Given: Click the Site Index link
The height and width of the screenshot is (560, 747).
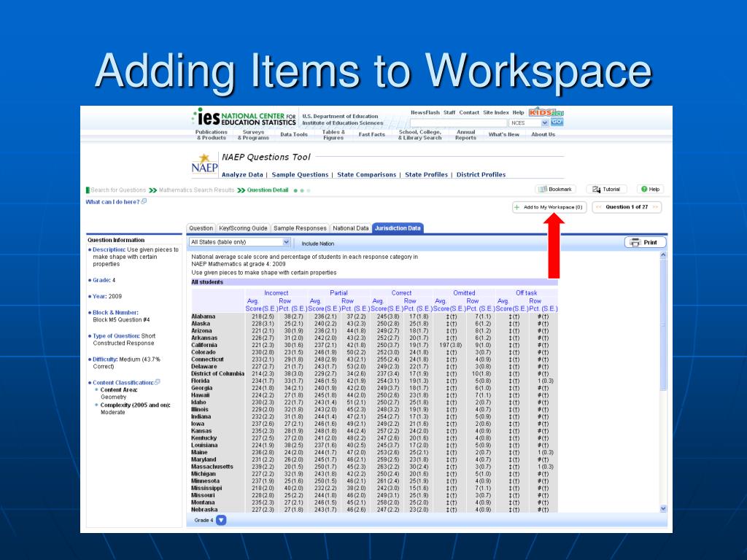Looking at the screenshot, I should 496,112.
